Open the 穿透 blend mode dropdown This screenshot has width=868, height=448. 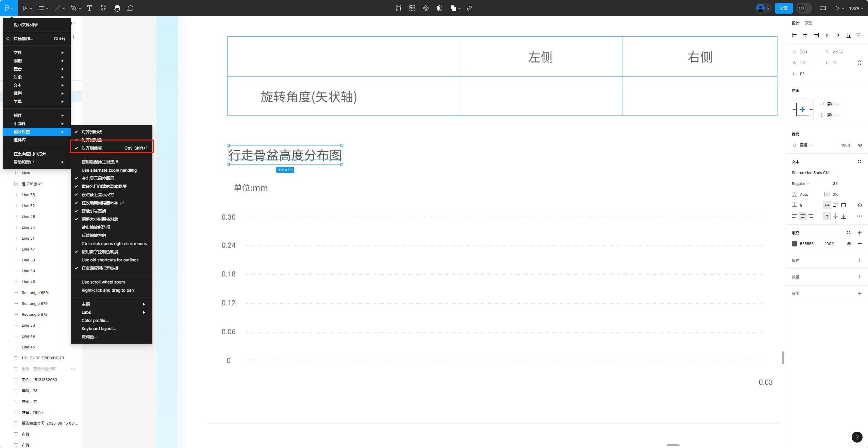point(805,145)
